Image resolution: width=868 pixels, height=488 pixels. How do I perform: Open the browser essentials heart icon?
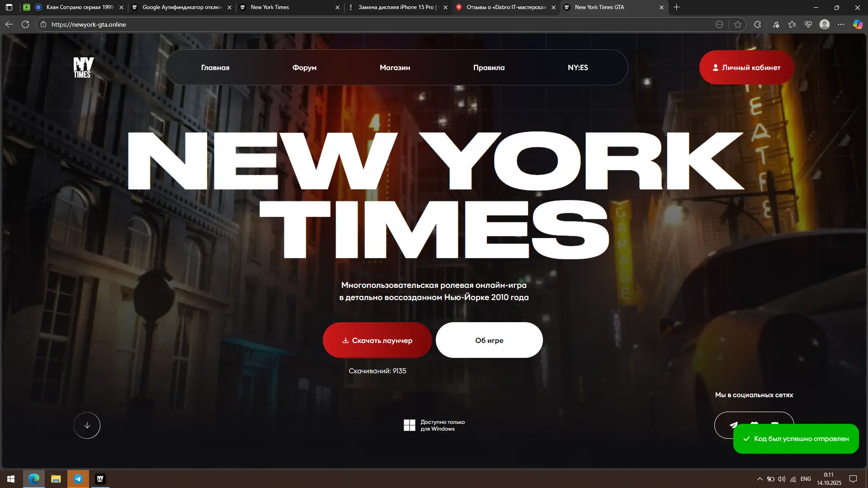coord(808,24)
